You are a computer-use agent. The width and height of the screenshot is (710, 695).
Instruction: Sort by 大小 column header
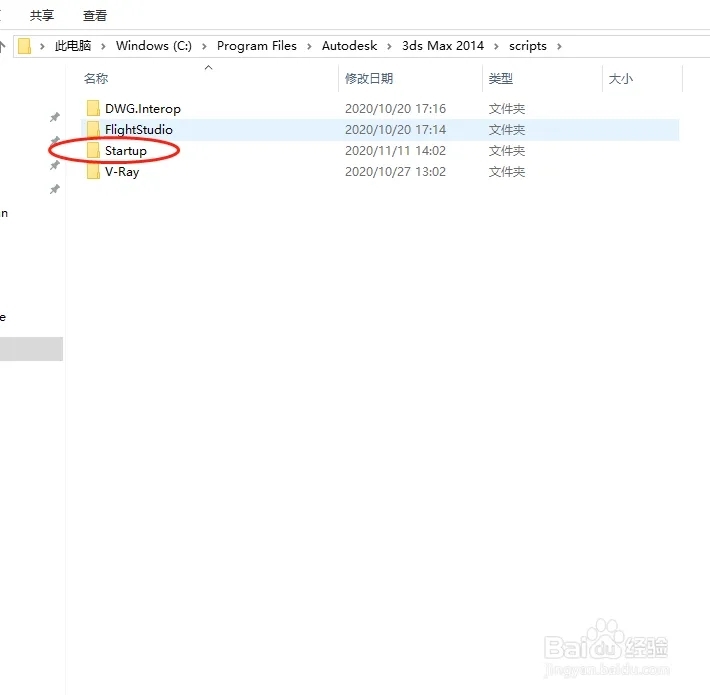[x=620, y=79]
